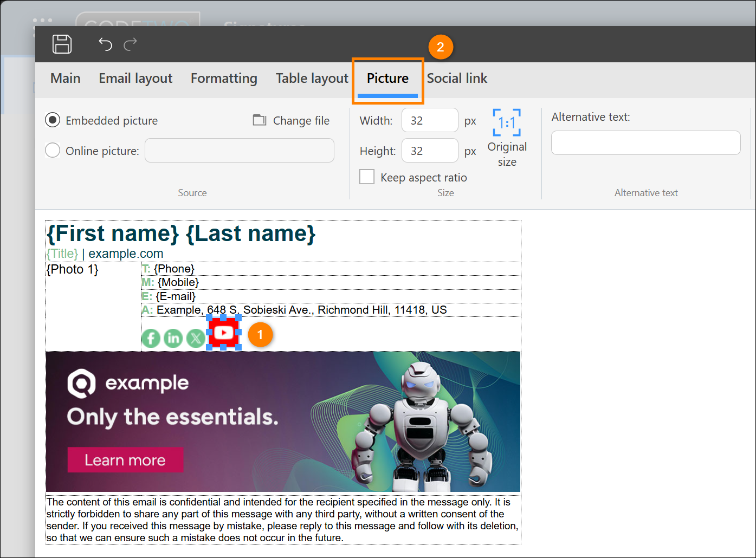Viewport: 756px width, 558px height.
Task: Select the YouTube icon in signature
Action: click(x=224, y=333)
